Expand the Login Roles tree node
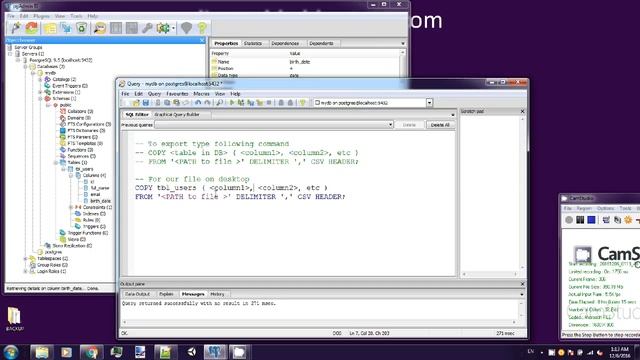 [x=25, y=271]
